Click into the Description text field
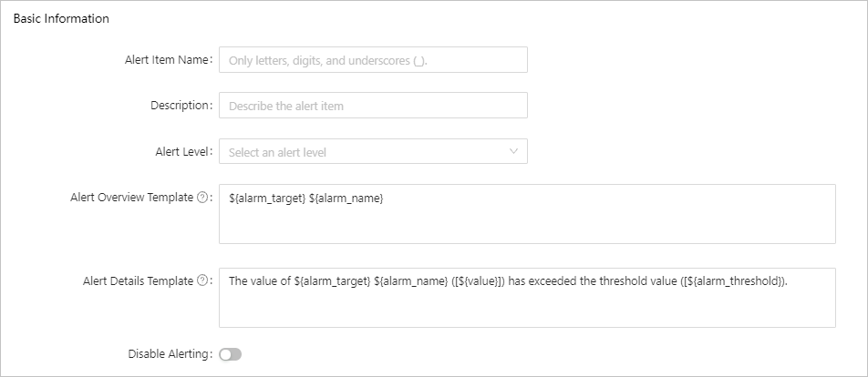The height and width of the screenshot is (377, 868). pyautogui.click(x=373, y=106)
